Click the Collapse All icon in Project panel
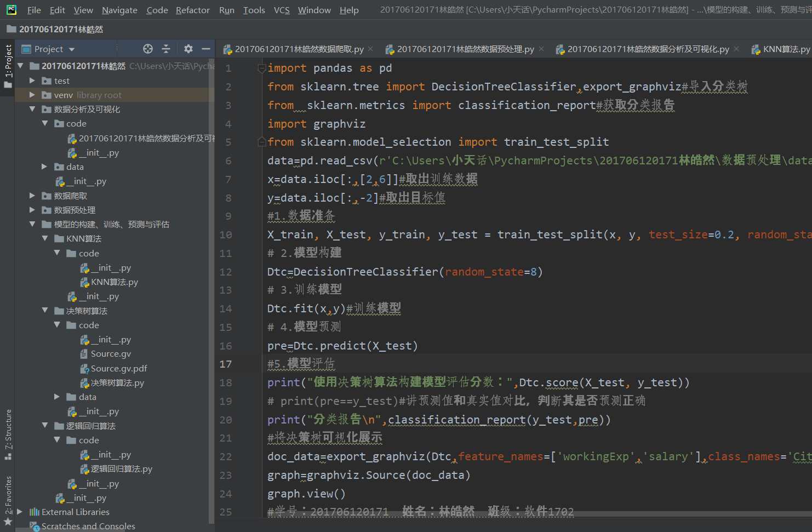The height and width of the screenshot is (532, 812). 166,49
